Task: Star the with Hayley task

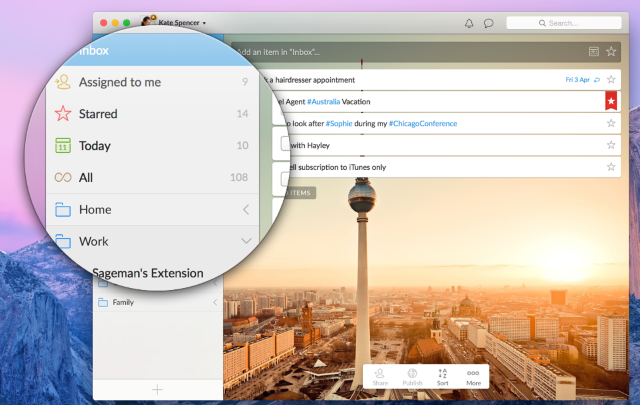Action: click(x=611, y=145)
